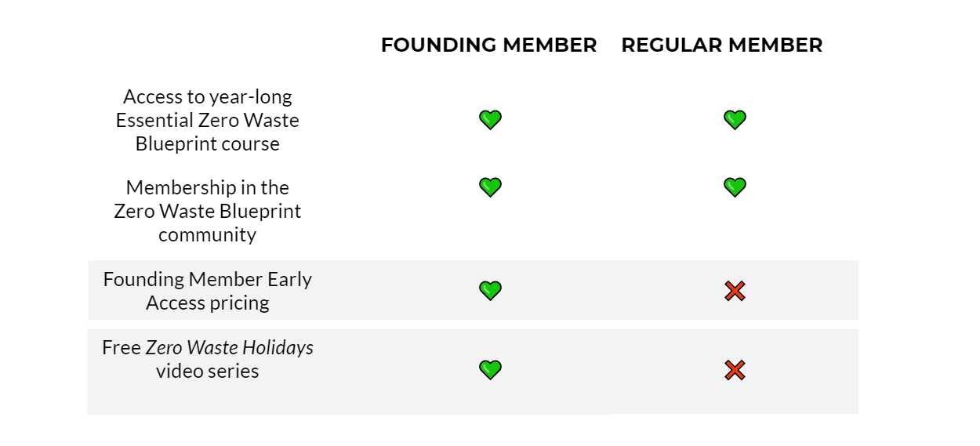
Task: Select the FOUNDING MEMBER column header
Action: pyautogui.click(x=489, y=45)
